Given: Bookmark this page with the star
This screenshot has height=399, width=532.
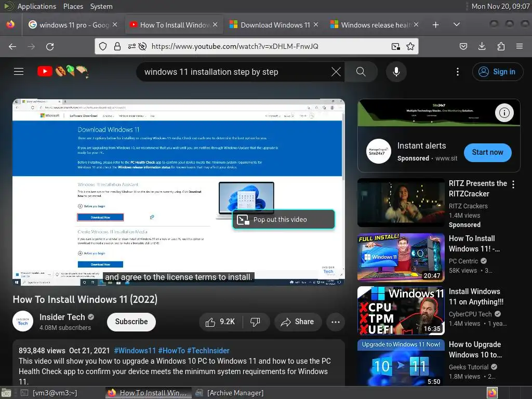Looking at the screenshot, I should [410, 46].
